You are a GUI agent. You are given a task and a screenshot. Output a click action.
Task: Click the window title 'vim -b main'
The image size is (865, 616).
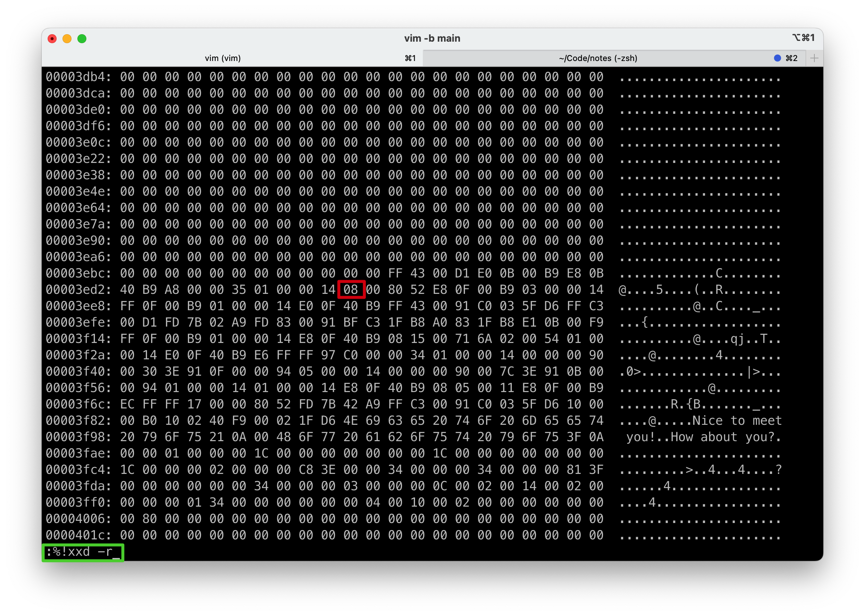click(432, 38)
